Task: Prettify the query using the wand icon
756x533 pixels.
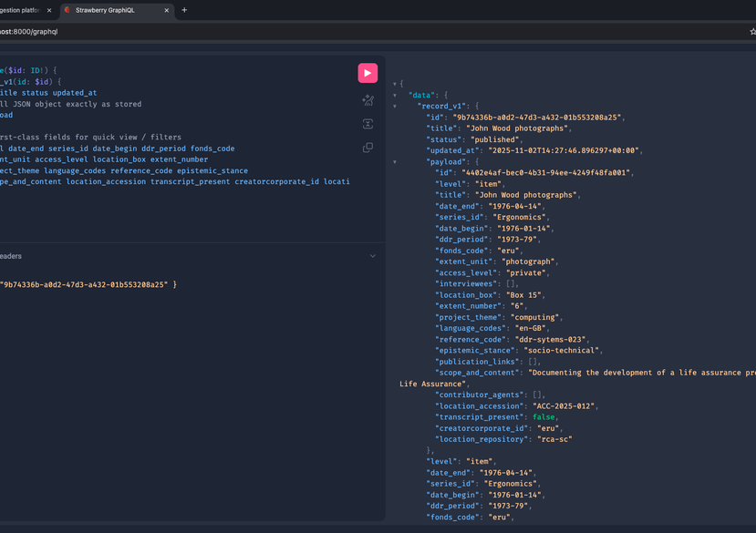Action: point(368,100)
